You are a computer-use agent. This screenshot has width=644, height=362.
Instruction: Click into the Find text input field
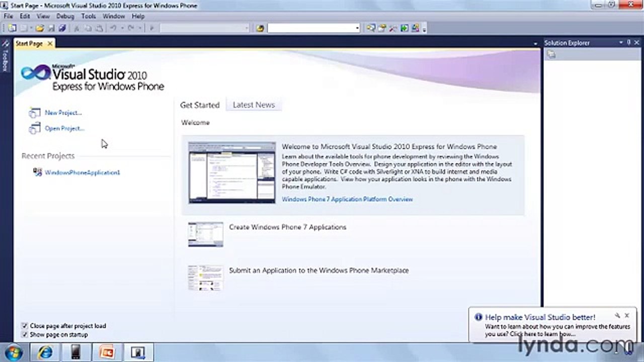(311, 28)
